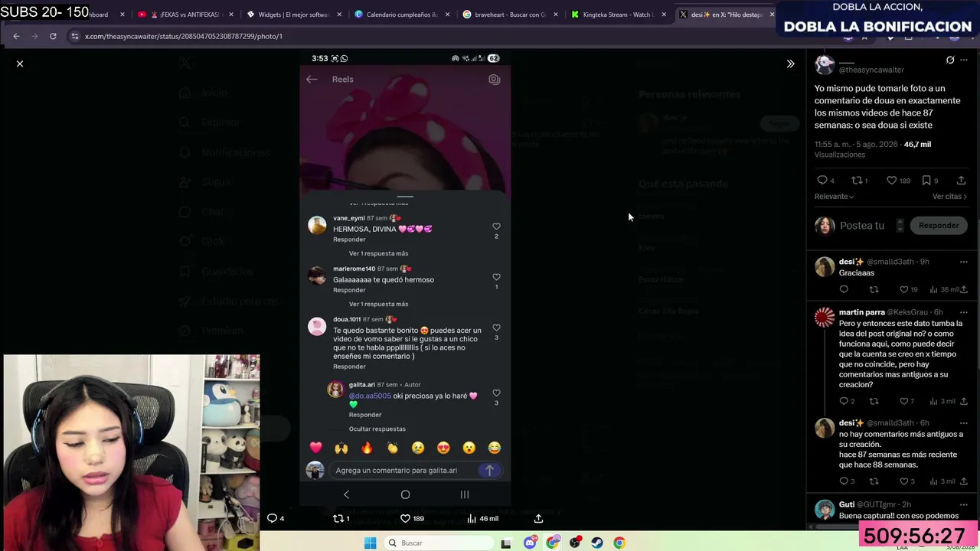Viewport: 980px width, 551px height.
Task: Open the Relevante sort dropdown
Action: point(834,197)
